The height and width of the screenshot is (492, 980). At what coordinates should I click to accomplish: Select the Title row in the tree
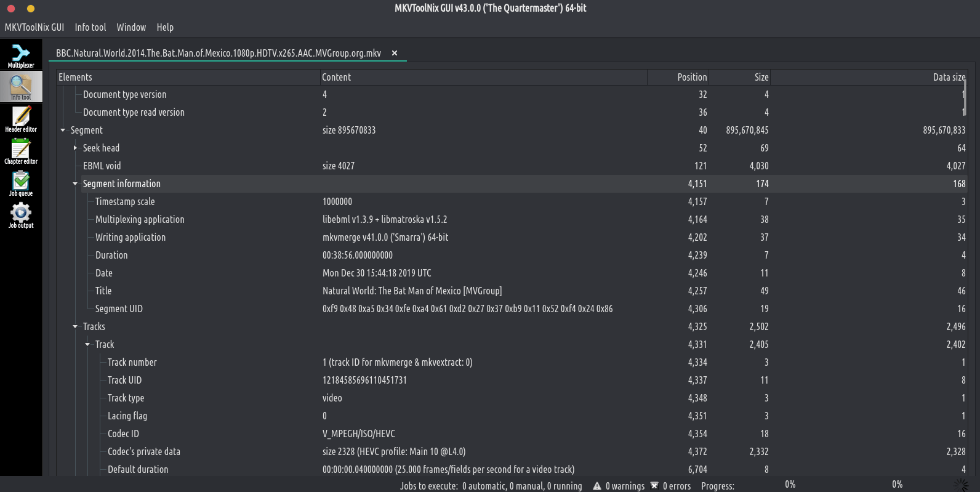(103, 291)
